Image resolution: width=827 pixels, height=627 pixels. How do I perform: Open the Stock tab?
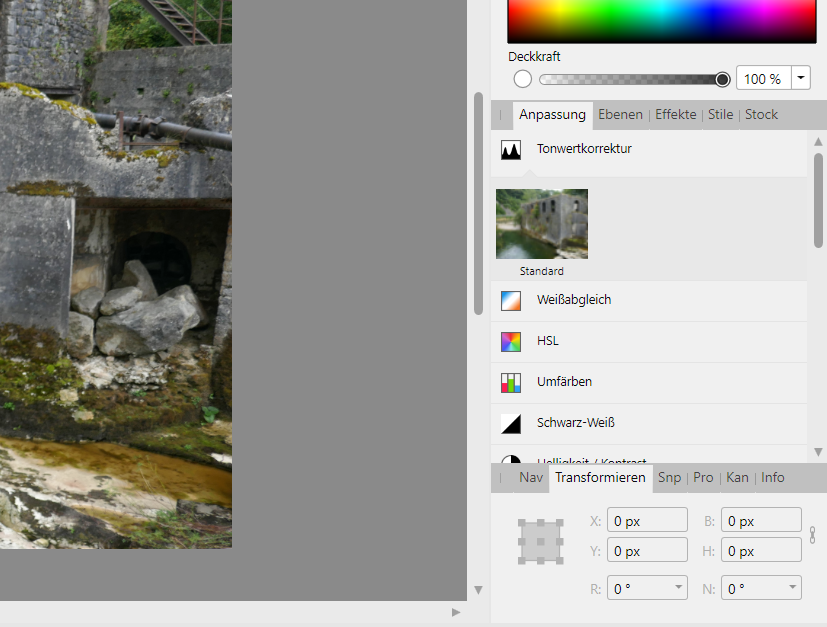[761, 114]
